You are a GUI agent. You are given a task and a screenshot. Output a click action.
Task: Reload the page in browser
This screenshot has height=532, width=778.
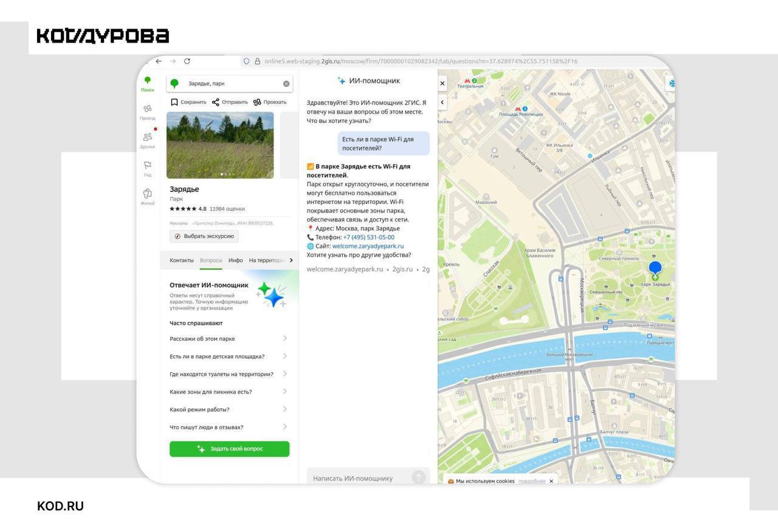pyautogui.click(x=187, y=61)
